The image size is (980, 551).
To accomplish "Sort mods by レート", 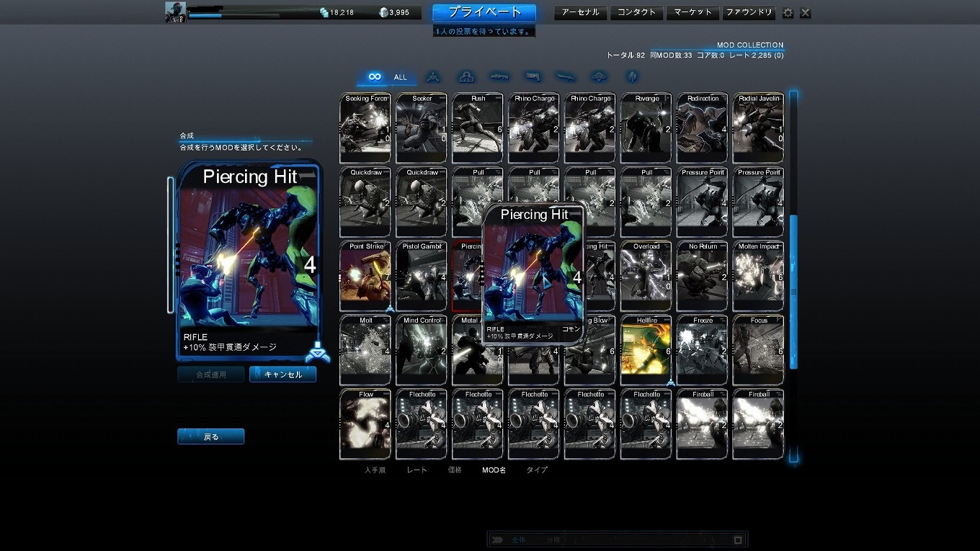I will (416, 470).
